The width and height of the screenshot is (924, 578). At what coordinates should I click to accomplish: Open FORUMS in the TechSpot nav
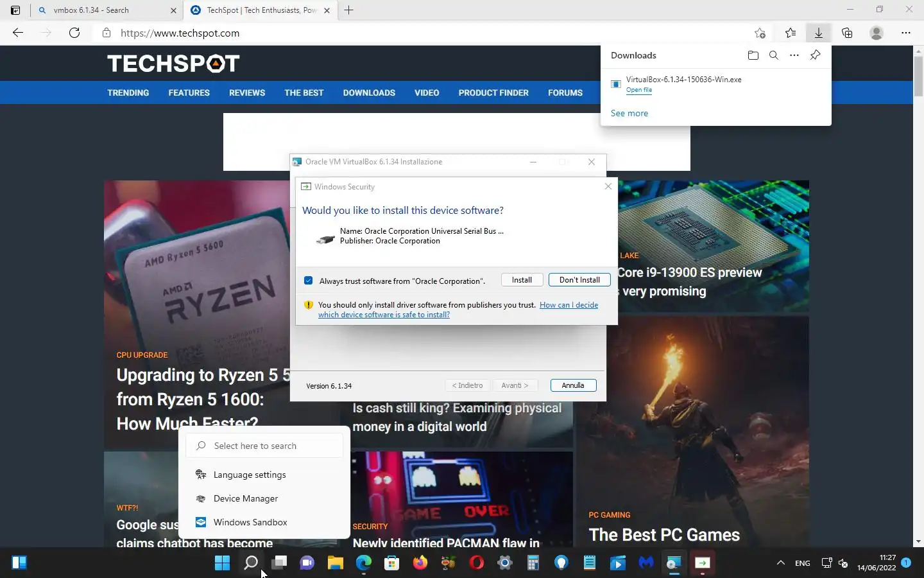(565, 92)
